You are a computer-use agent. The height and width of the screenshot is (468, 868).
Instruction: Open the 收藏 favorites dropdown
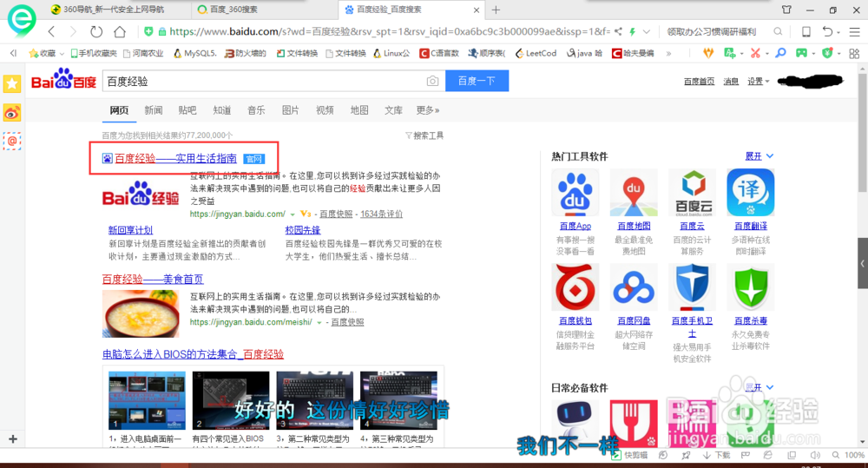coord(46,53)
